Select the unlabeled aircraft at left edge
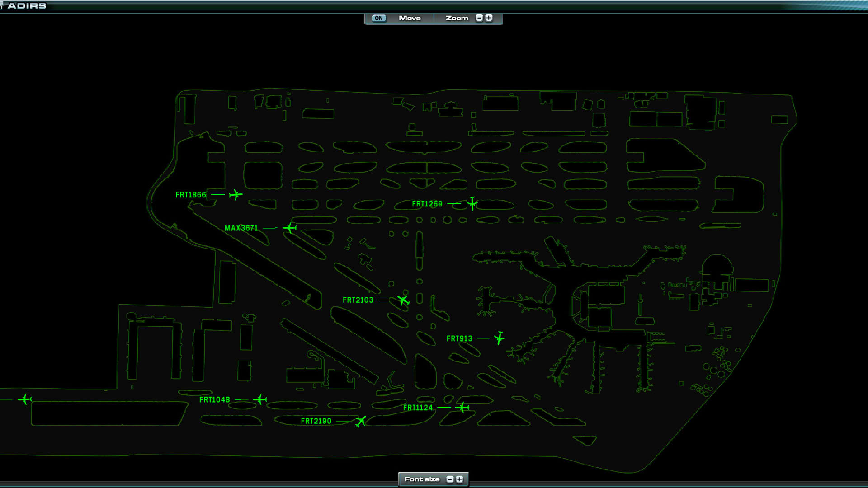 (25, 399)
